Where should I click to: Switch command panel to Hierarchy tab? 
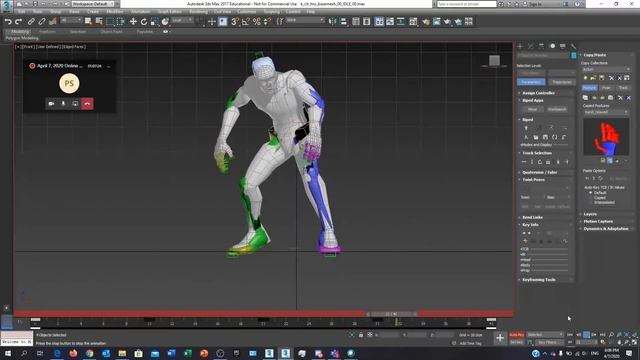(x=541, y=46)
